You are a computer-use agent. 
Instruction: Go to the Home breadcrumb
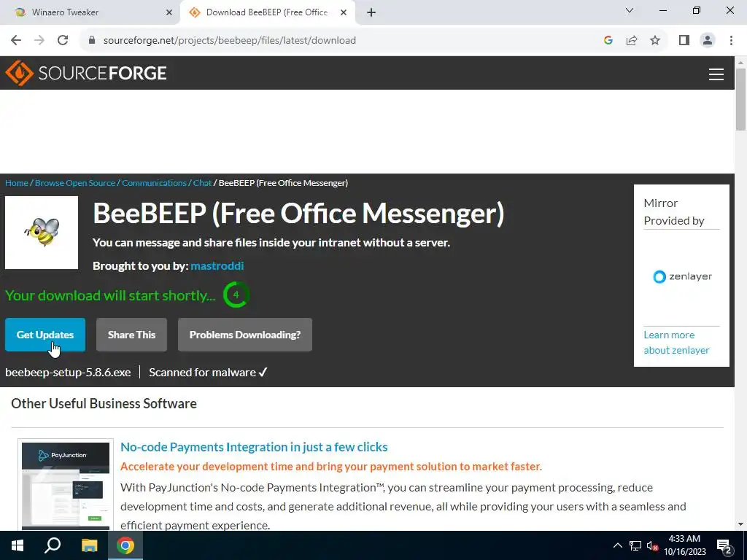tap(17, 183)
